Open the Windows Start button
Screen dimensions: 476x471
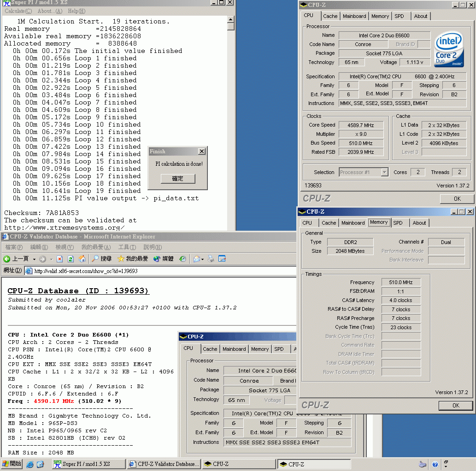(12, 464)
